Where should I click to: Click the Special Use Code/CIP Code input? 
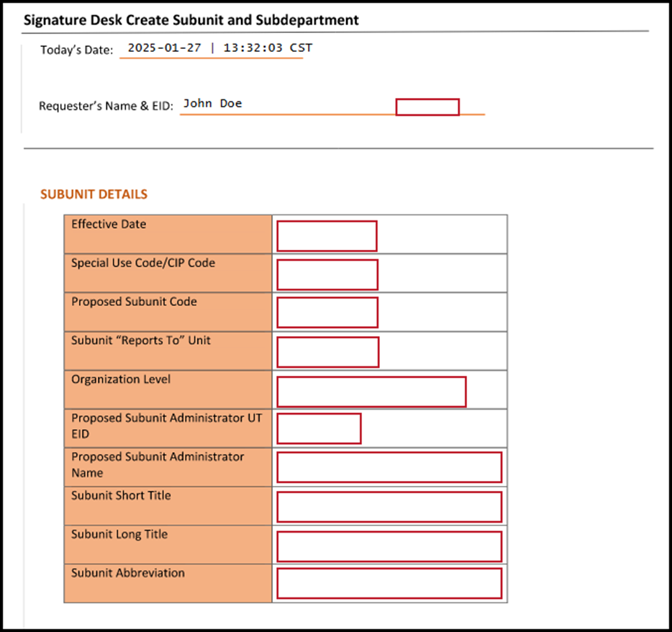pyautogui.click(x=327, y=275)
